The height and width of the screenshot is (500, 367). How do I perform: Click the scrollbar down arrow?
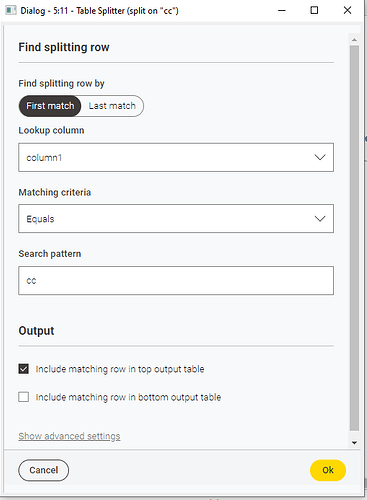click(354, 443)
